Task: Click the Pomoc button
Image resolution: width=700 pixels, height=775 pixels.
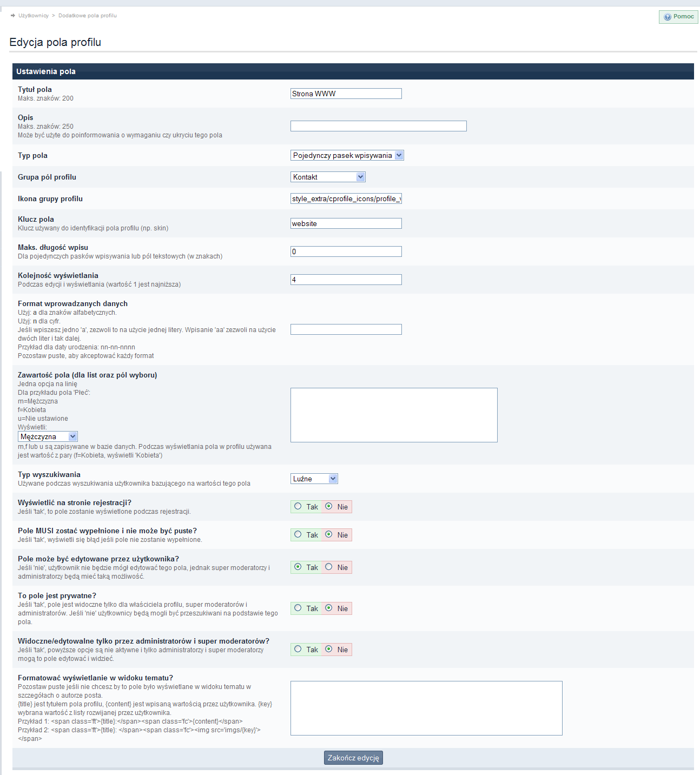Action: (677, 17)
